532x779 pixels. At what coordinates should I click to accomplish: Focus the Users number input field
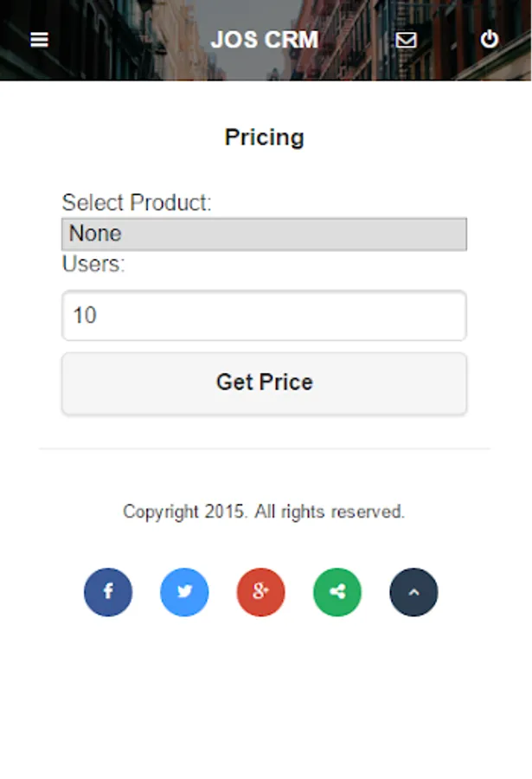(264, 315)
